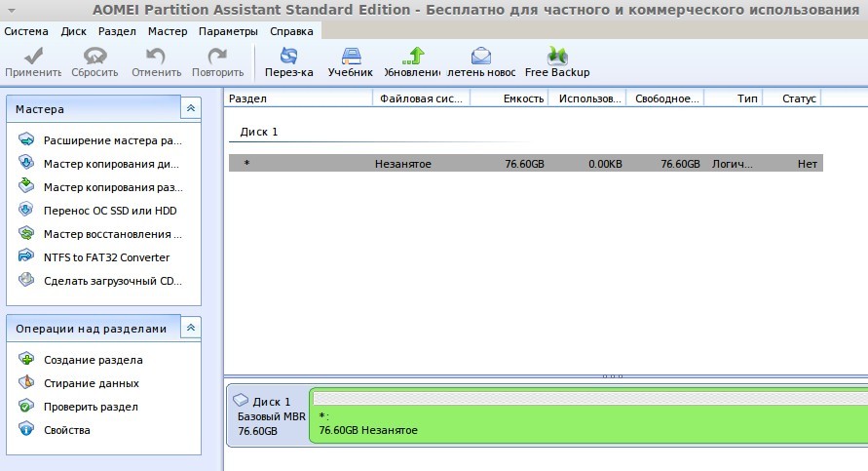Screen dimensions: 868x471
Task: Collapse the Мастера panel chevron
Action: click(190, 108)
